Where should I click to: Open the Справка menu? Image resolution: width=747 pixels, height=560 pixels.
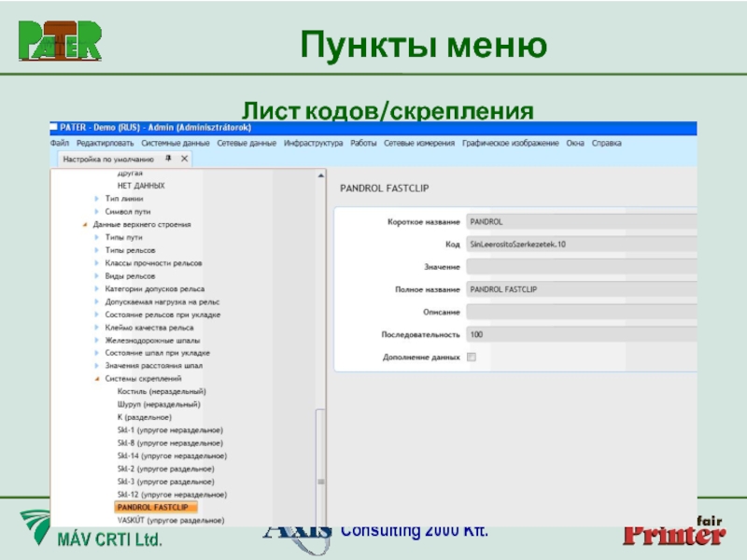(x=606, y=143)
